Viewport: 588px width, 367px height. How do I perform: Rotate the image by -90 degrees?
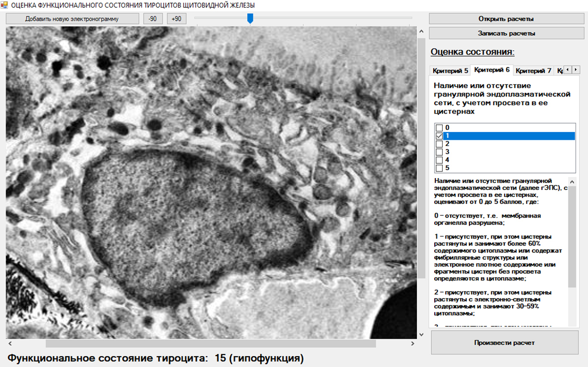pyautogui.click(x=153, y=19)
